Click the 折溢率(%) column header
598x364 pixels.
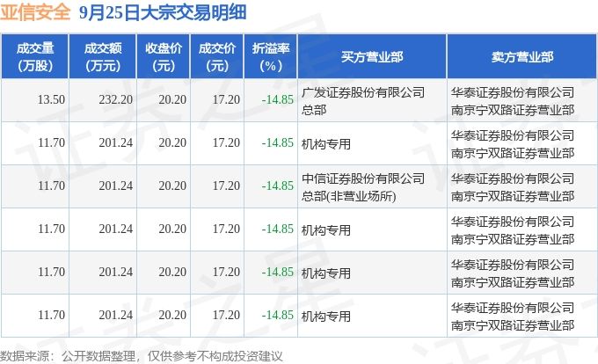[270, 57]
